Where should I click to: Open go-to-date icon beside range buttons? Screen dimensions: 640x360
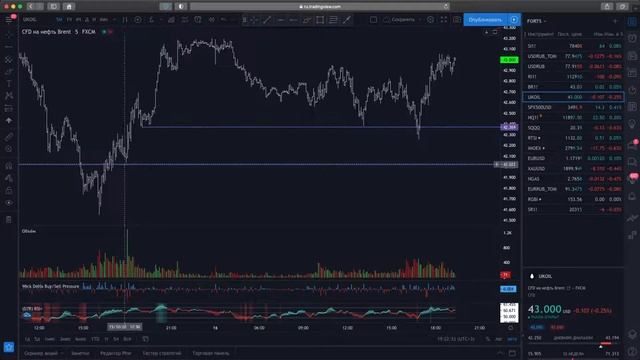click(x=146, y=339)
